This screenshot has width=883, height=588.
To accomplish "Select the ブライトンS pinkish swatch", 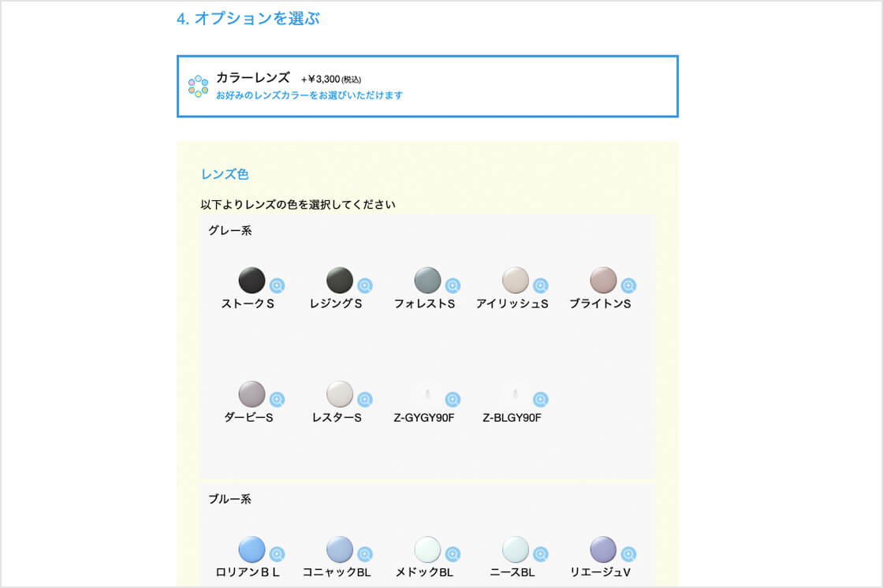I will click(x=603, y=280).
